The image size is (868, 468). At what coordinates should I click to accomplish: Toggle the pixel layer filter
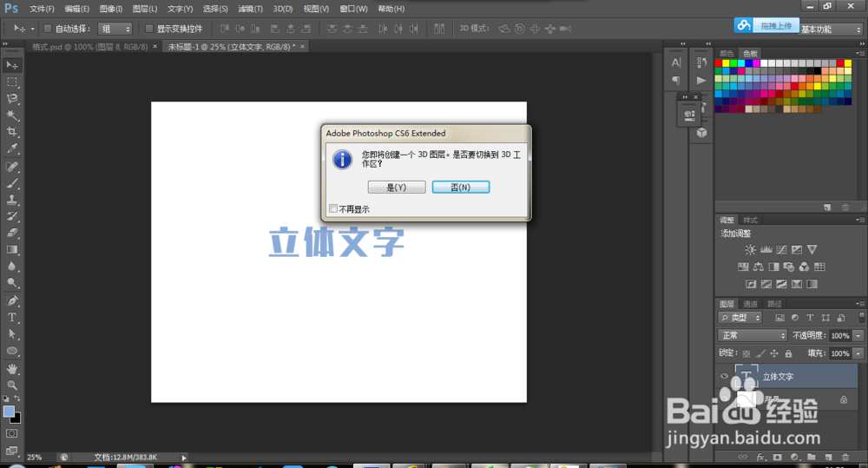pos(779,318)
